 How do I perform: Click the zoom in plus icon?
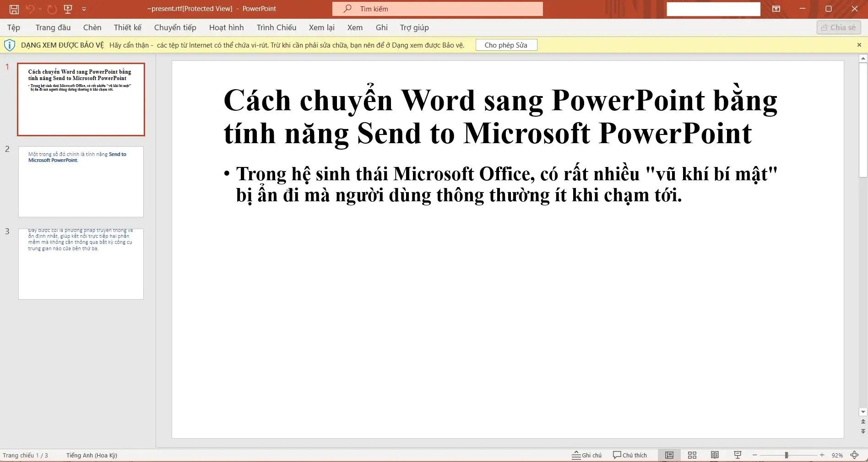click(x=822, y=455)
